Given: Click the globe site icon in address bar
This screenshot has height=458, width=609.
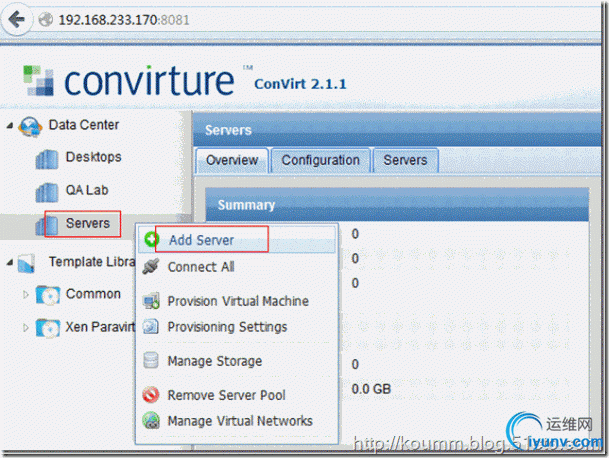Looking at the screenshot, I should click(46, 19).
